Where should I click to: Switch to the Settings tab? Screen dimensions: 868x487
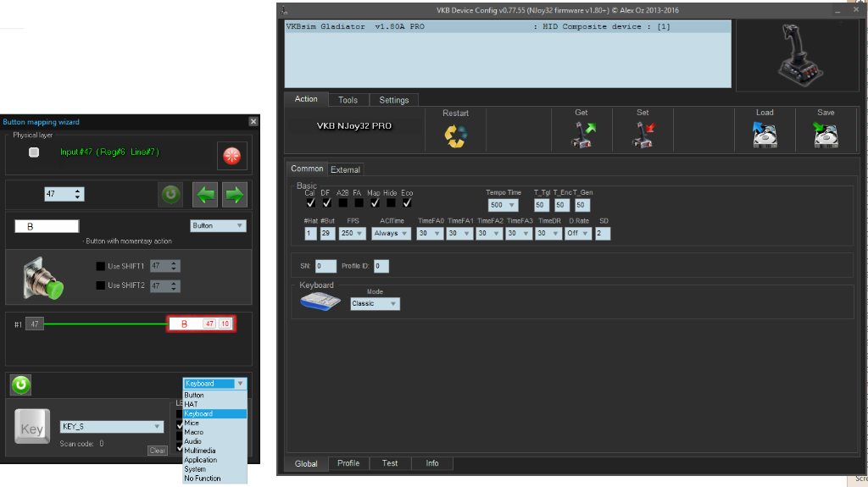tap(393, 100)
